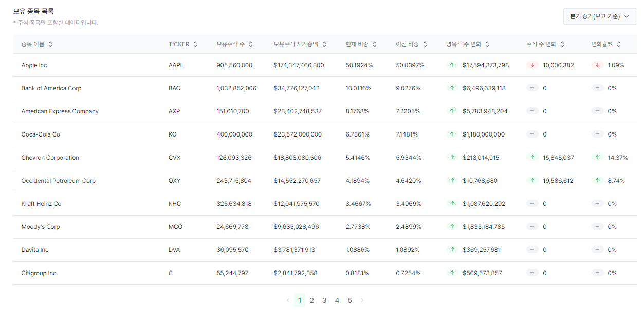The width and height of the screenshot is (644, 310).
Task: Click red down arrow beside 1.09%
Action: tap(597, 65)
